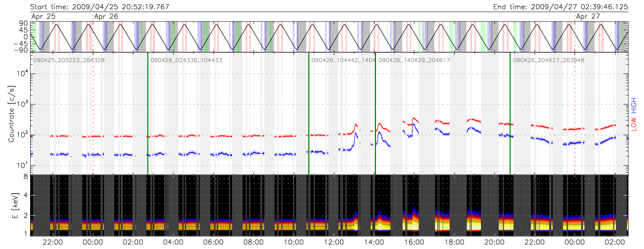
Task: Select the 16:00 time axis tick
Action: 414,242
